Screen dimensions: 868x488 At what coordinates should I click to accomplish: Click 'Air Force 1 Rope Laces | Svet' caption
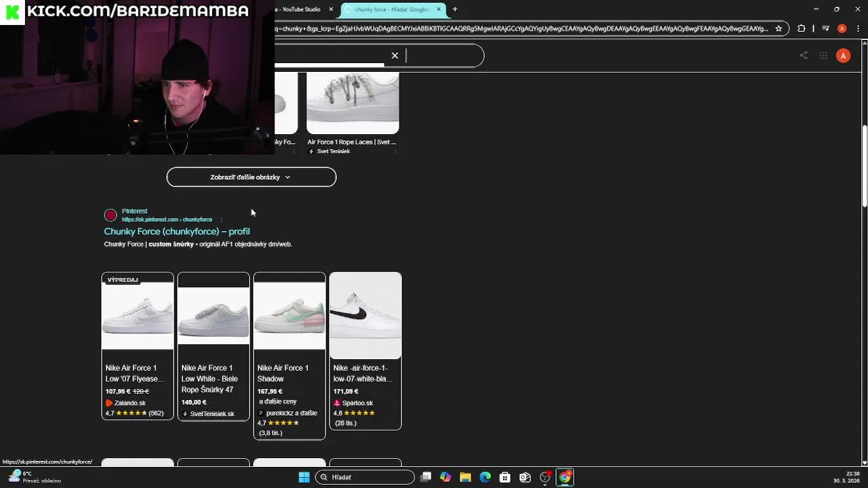(351, 142)
